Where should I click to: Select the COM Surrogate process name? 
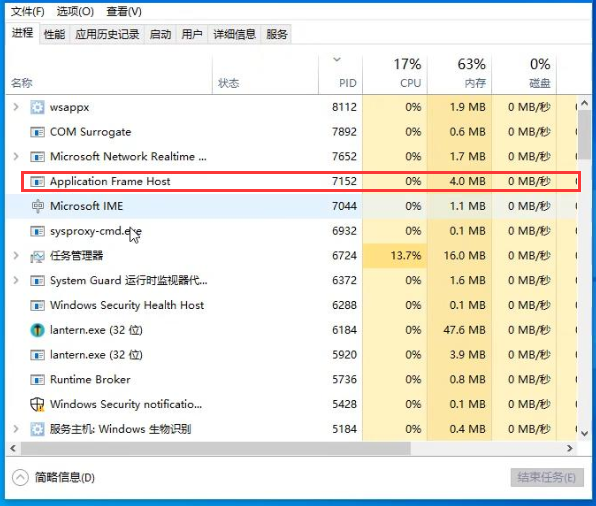[x=90, y=132]
